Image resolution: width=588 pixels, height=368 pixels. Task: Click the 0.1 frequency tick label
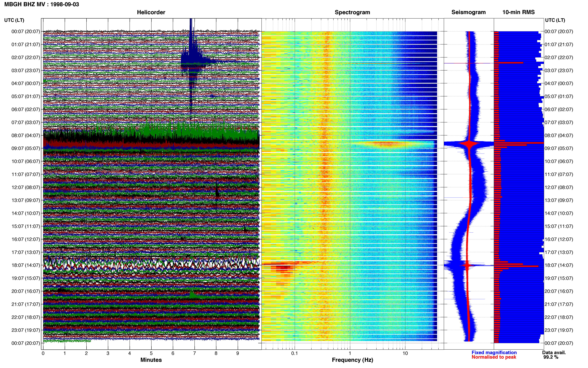[x=295, y=353]
